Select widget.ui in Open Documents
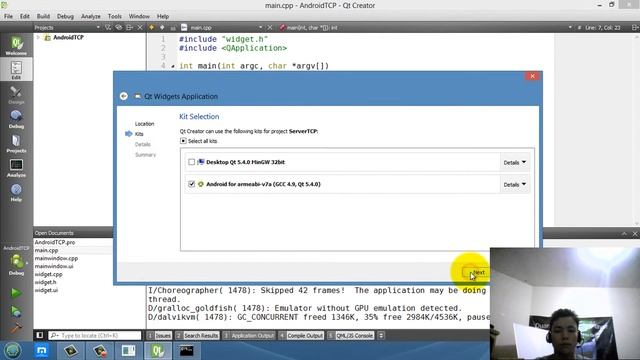The width and height of the screenshot is (640, 360). (x=46, y=290)
